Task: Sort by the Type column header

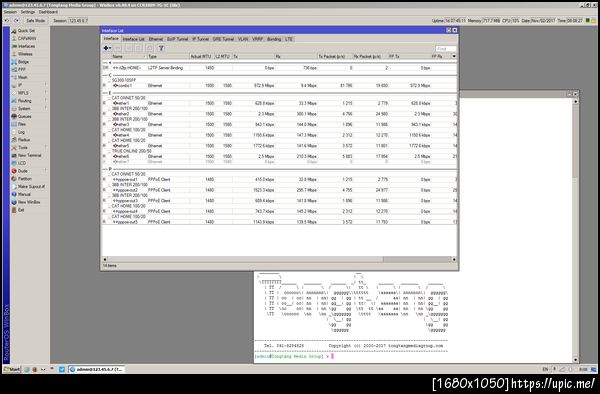Action: click(168, 57)
